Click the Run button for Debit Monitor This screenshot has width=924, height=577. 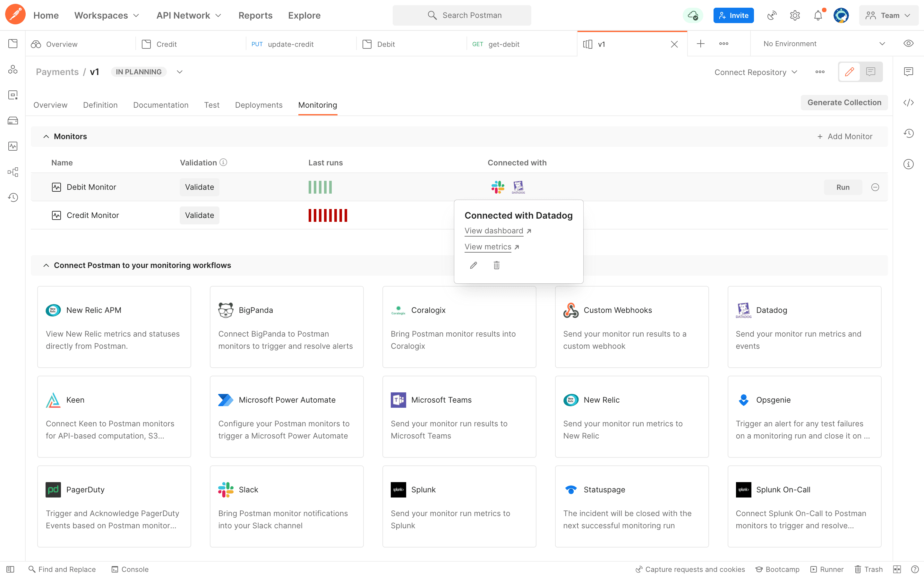[x=843, y=187]
